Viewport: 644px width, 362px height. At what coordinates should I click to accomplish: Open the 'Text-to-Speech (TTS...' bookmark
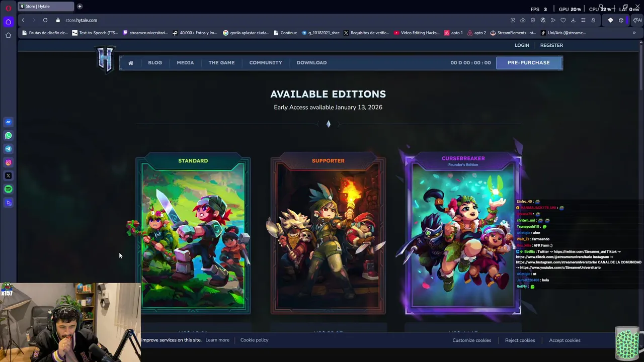tap(95, 33)
